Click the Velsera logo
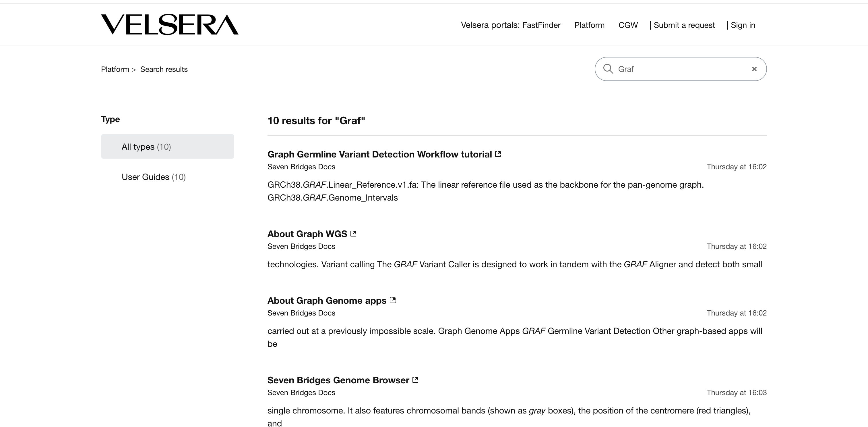Image resolution: width=868 pixels, height=427 pixels. 169,24
